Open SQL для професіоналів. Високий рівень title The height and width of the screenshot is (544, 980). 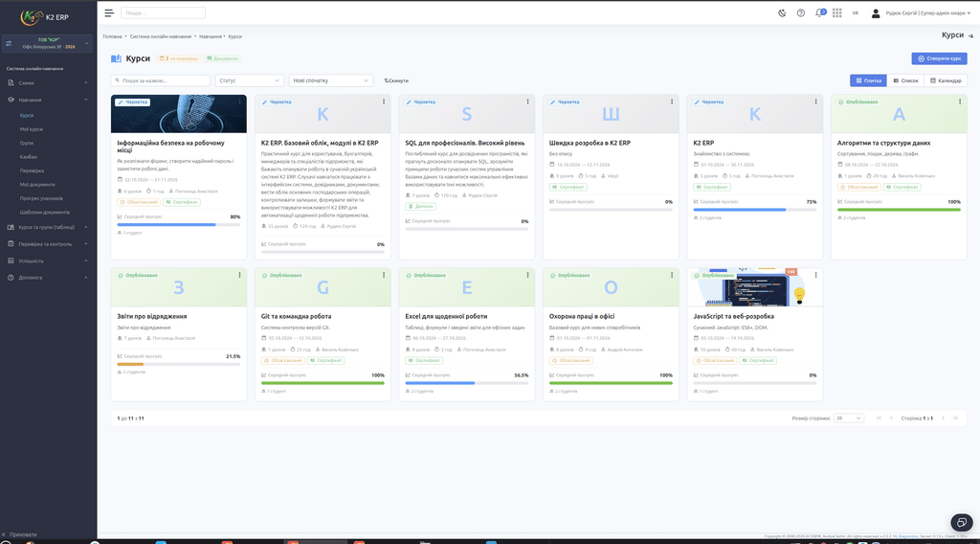(x=465, y=143)
